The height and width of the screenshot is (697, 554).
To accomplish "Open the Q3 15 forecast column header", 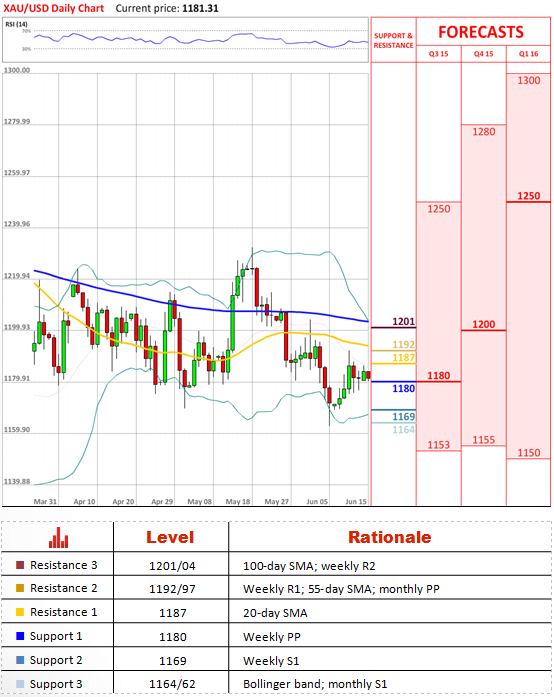I will click(x=438, y=54).
